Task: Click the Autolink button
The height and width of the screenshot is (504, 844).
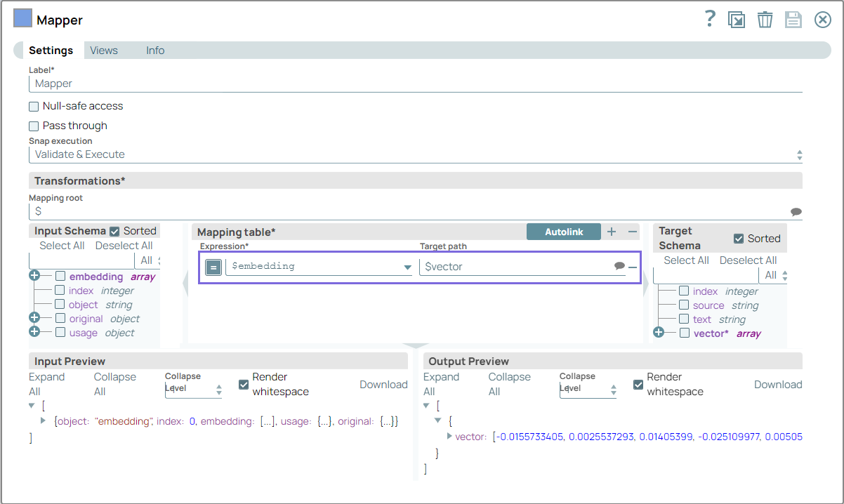Action: pos(564,230)
